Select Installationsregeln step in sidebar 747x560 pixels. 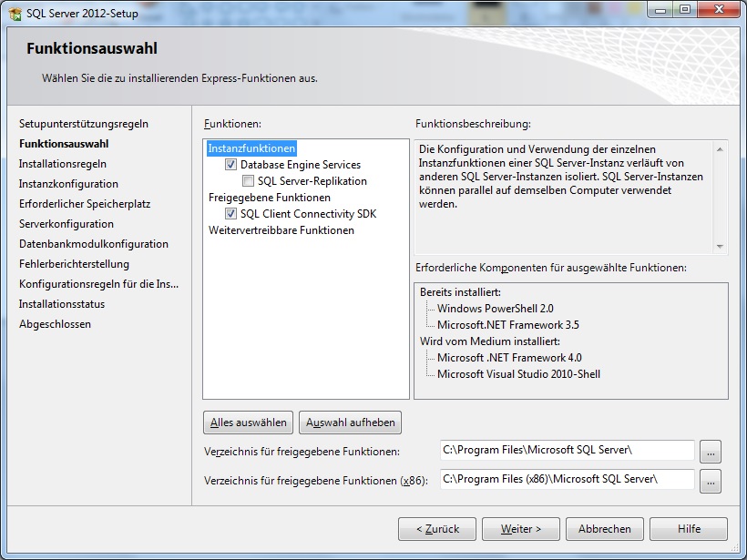(63, 164)
